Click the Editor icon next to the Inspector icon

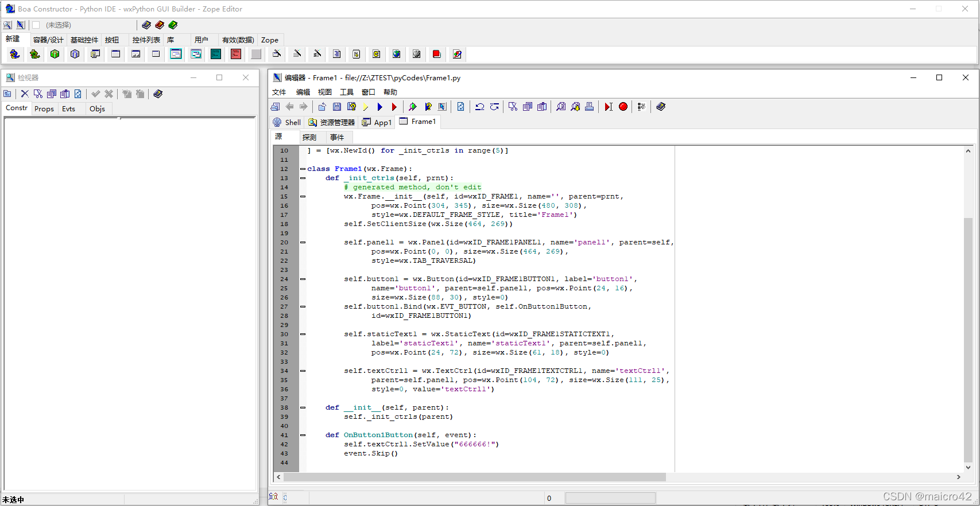[x=21, y=25]
